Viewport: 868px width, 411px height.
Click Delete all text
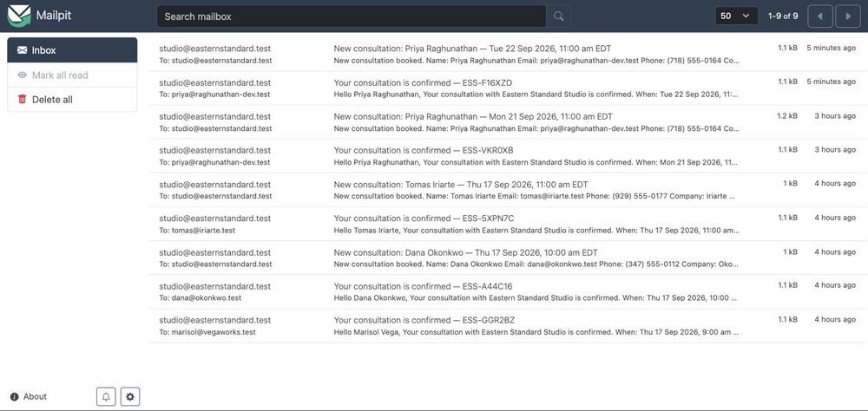pos(52,100)
